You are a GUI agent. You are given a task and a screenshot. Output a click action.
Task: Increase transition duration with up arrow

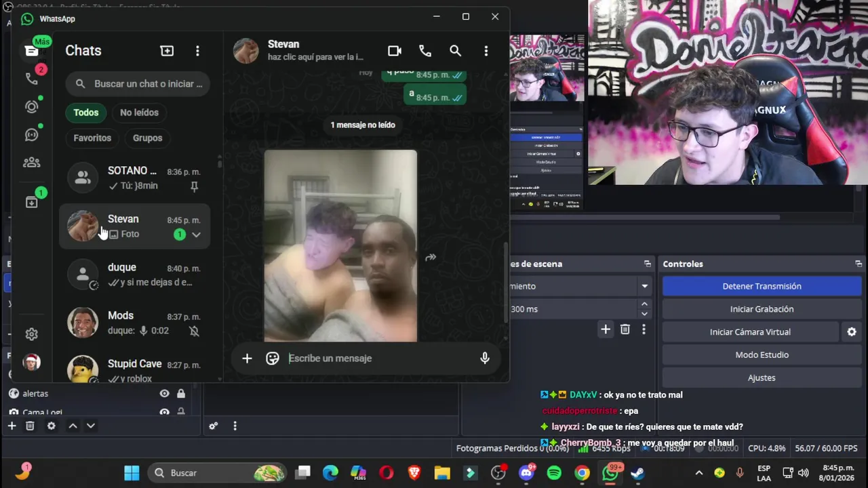pyautogui.click(x=644, y=305)
